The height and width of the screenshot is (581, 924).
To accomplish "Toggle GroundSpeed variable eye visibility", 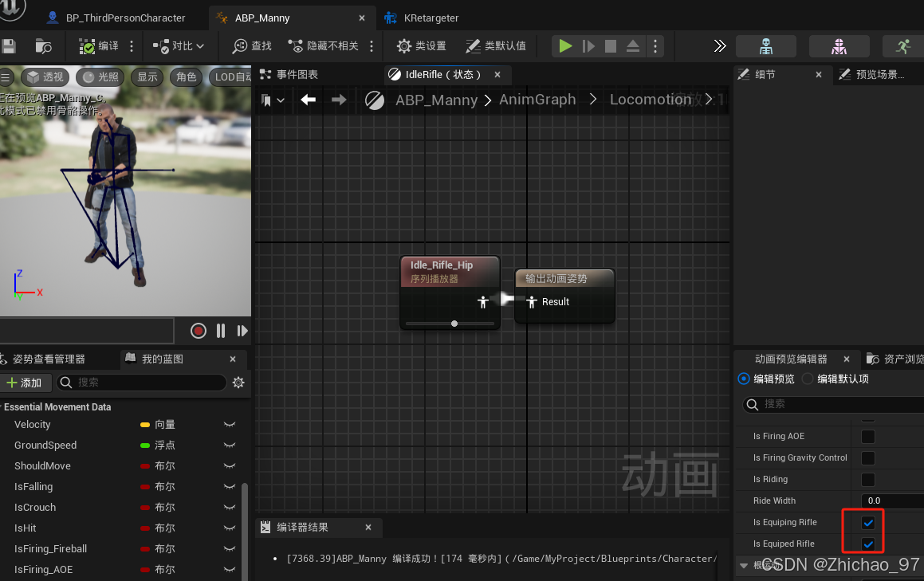I will click(x=230, y=445).
